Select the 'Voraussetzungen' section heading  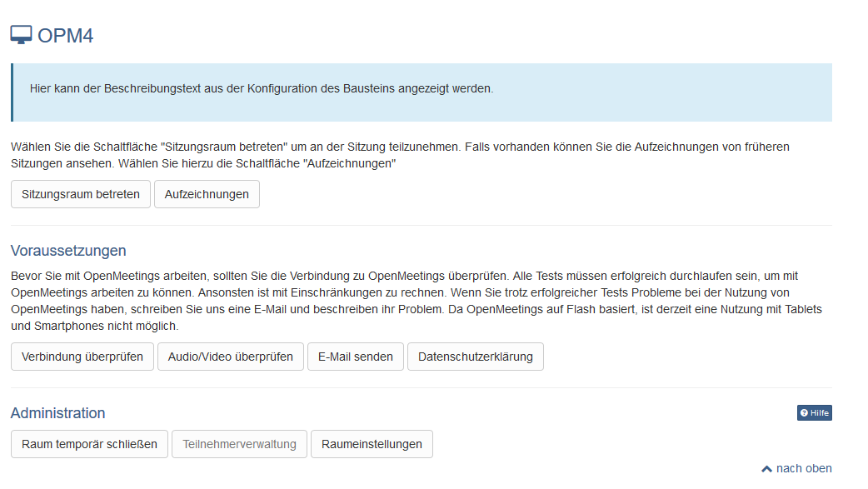(67, 251)
